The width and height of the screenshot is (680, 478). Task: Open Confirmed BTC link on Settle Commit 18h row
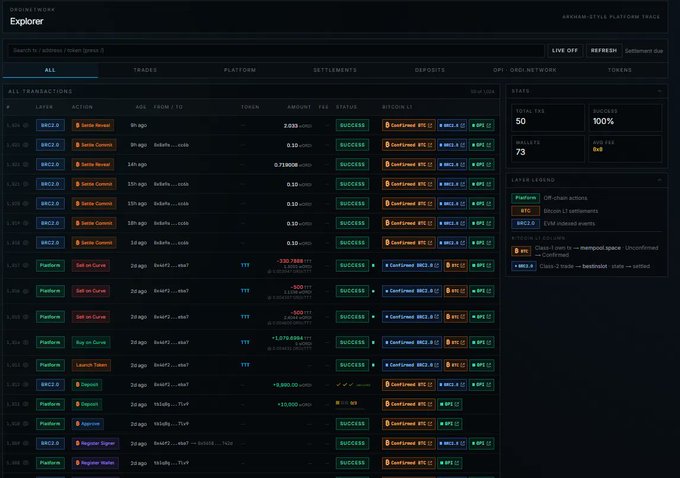(x=409, y=223)
